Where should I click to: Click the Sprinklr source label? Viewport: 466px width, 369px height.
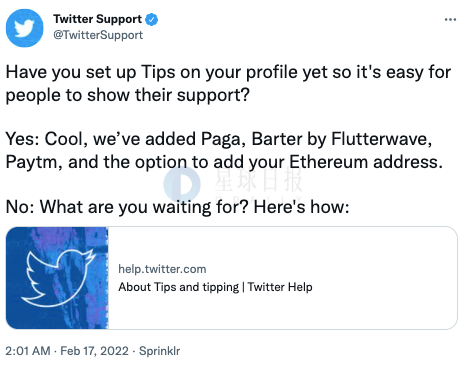pos(159,351)
